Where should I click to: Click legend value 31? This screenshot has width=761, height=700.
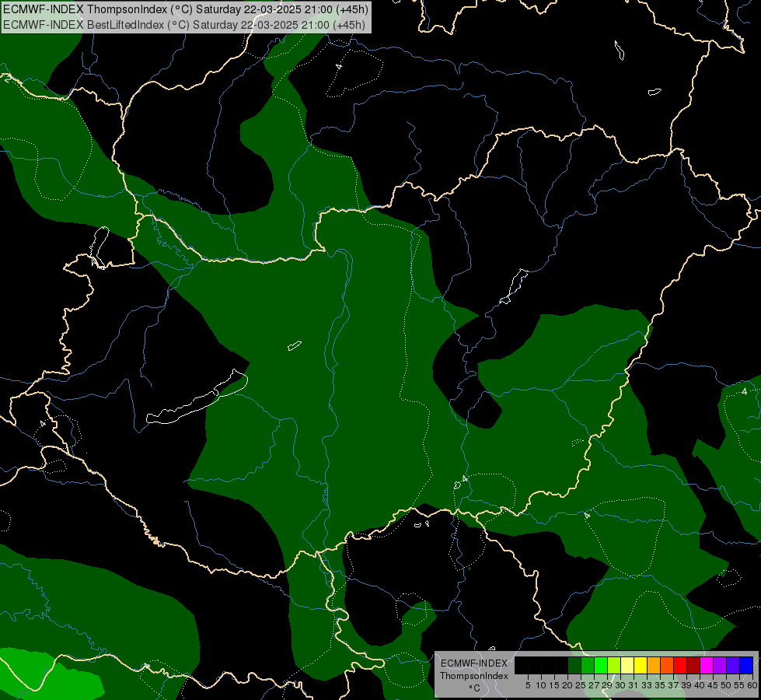tap(634, 685)
